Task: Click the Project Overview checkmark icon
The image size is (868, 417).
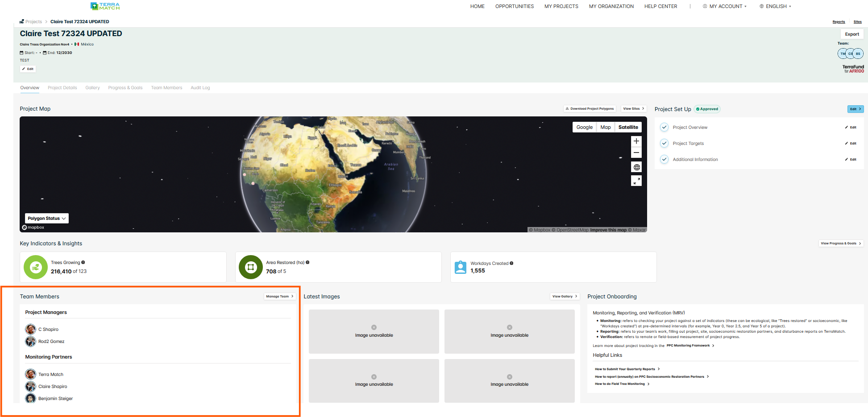Action: click(x=664, y=127)
